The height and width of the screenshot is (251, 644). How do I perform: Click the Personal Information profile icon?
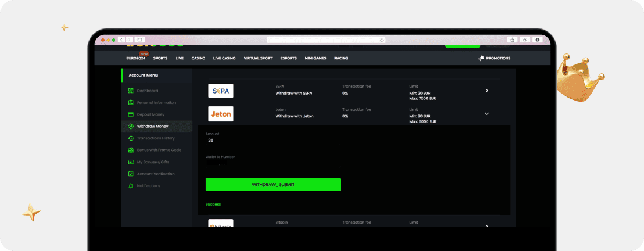pos(131,103)
